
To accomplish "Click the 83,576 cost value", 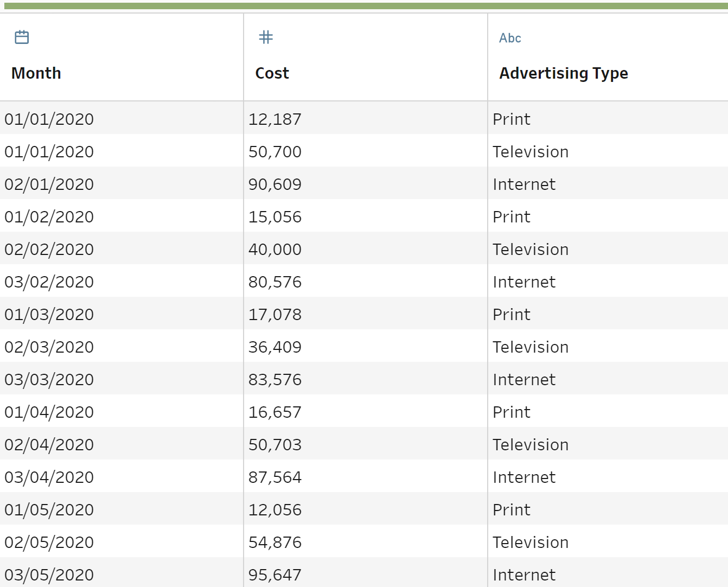I will tap(275, 380).
